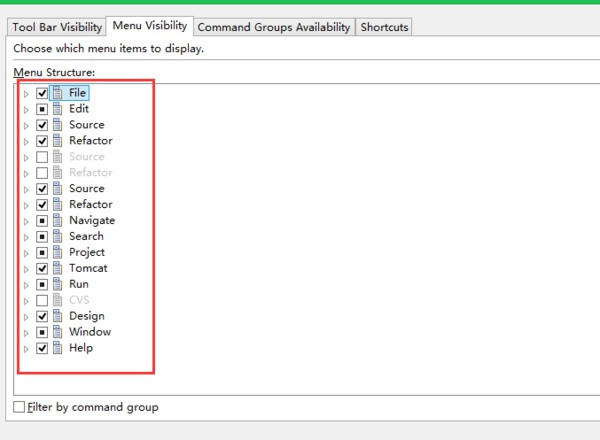Viewport: 600px width, 440px height.
Task: Expand the CVS tree node
Action: pyautogui.click(x=26, y=301)
